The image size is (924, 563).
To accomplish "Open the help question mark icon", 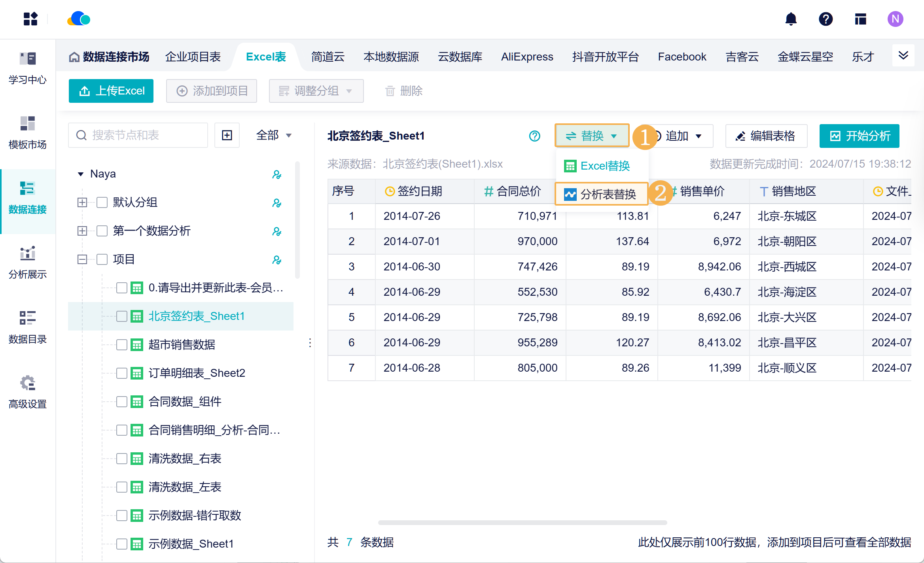I will (x=826, y=19).
